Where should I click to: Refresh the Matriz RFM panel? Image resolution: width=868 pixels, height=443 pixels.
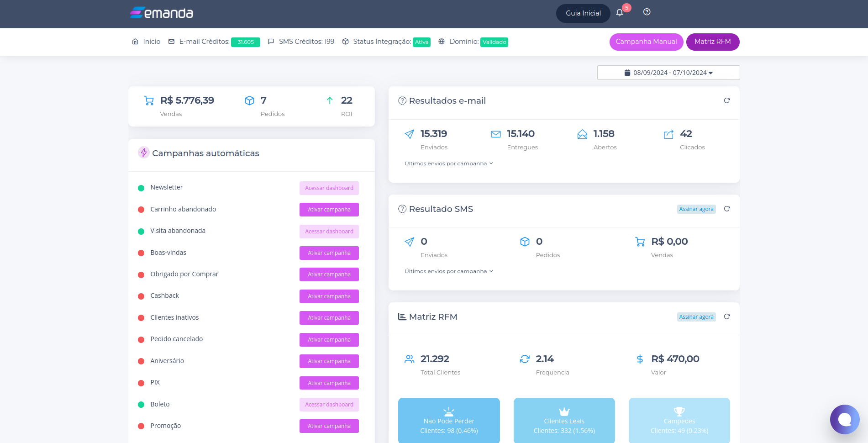[x=727, y=316]
